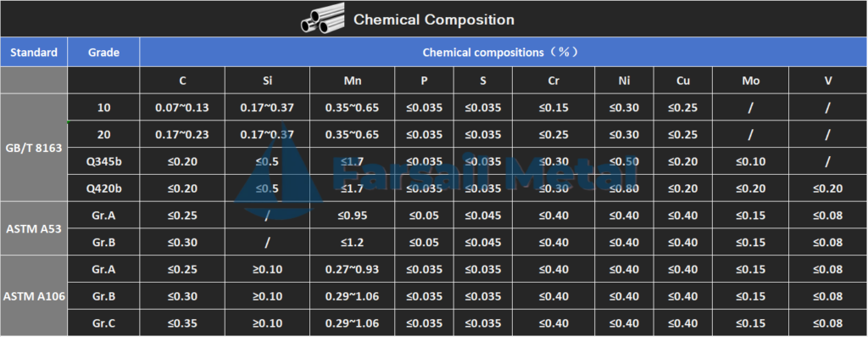Screen dimensions: 868x337
Task: Click the steel pipes icon in the title
Action: click(322, 19)
